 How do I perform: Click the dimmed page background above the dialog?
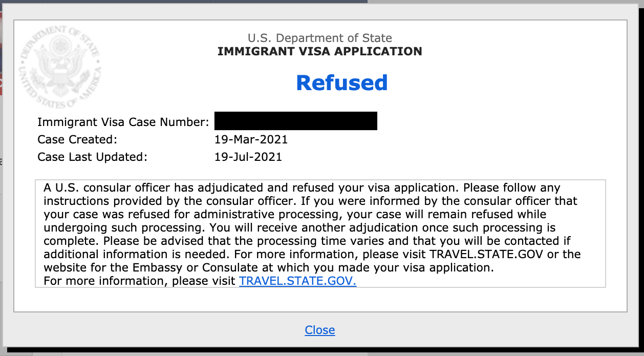pyautogui.click(x=184, y=2)
